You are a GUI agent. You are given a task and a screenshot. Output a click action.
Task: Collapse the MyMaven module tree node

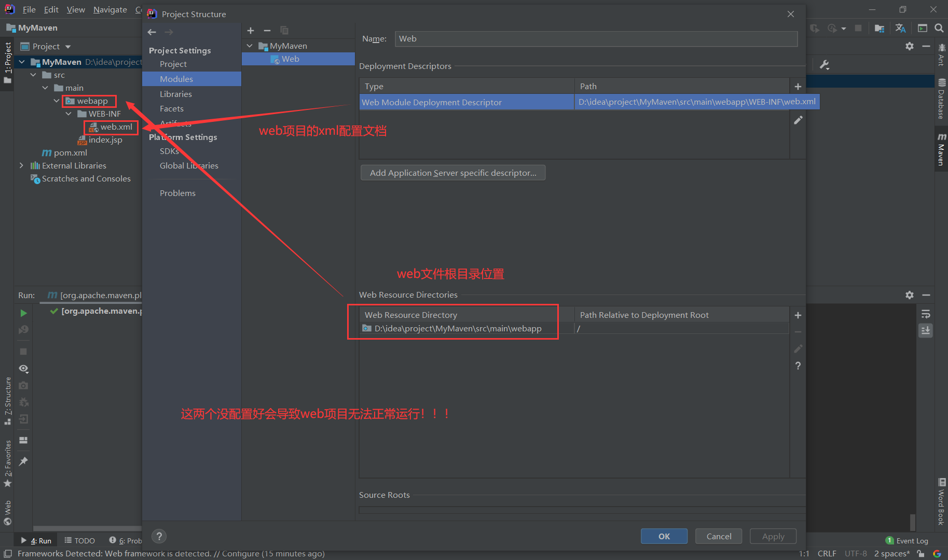point(250,46)
